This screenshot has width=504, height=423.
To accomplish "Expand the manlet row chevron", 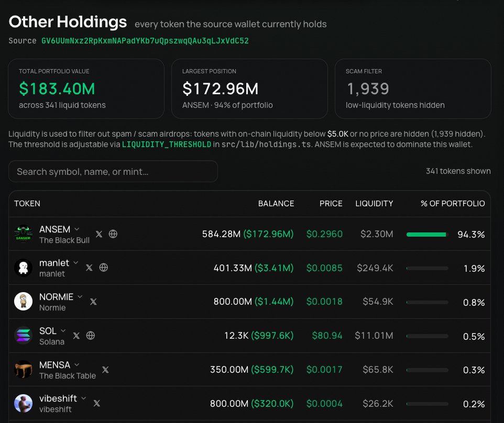I will (76, 263).
